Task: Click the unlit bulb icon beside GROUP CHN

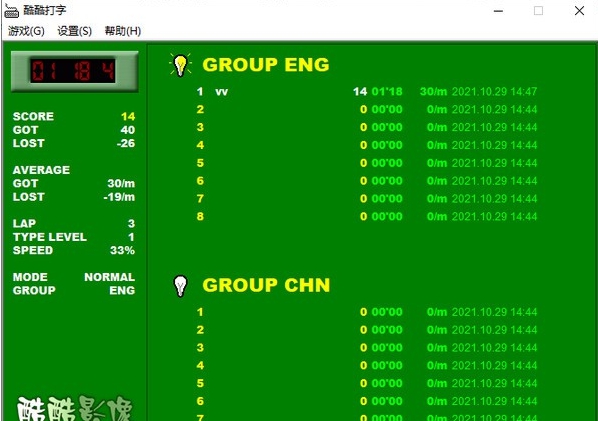Action: click(x=180, y=286)
